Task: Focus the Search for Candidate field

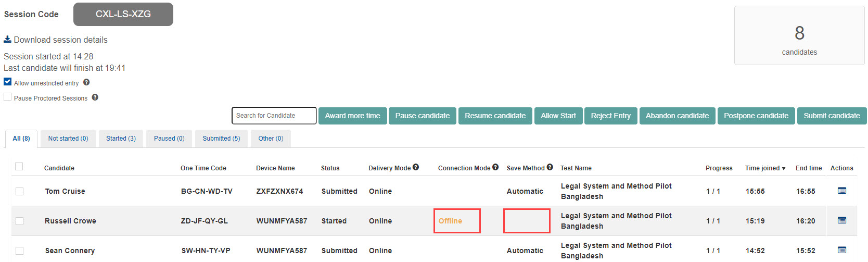Action: (x=274, y=116)
